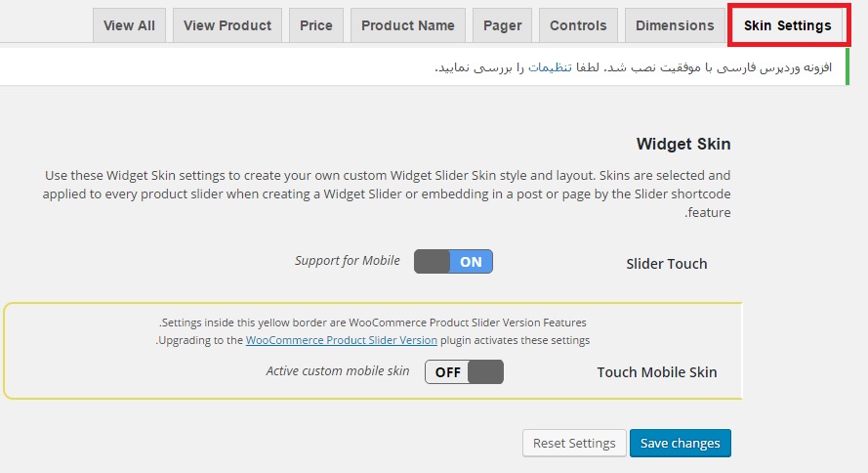The height and width of the screenshot is (473, 868).
Task: Switch to the Controls tab
Action: [578, 25]
